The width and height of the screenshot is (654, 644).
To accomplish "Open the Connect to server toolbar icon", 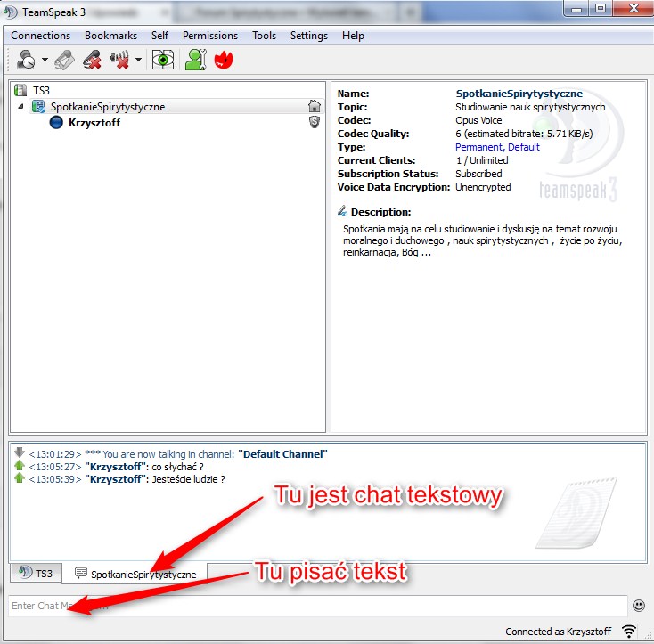I will click(x=26, y=60).
